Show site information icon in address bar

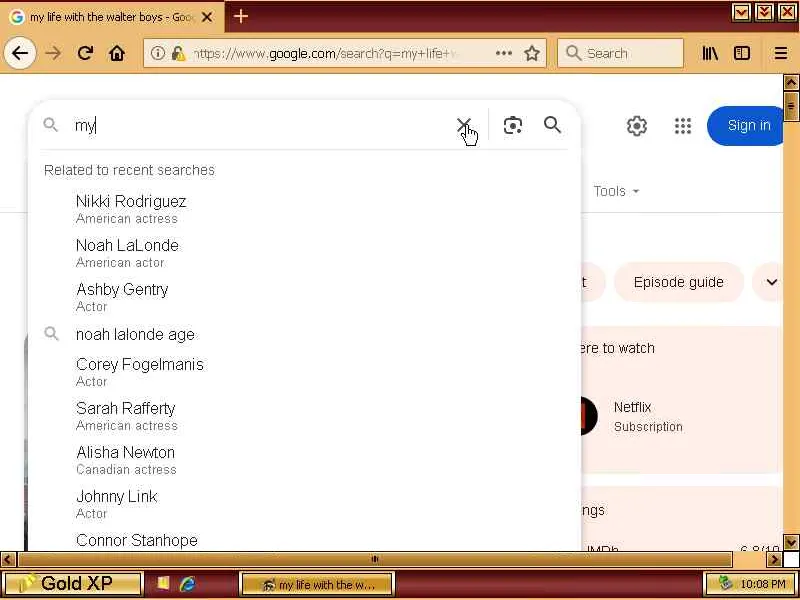[x=158, y=53]
